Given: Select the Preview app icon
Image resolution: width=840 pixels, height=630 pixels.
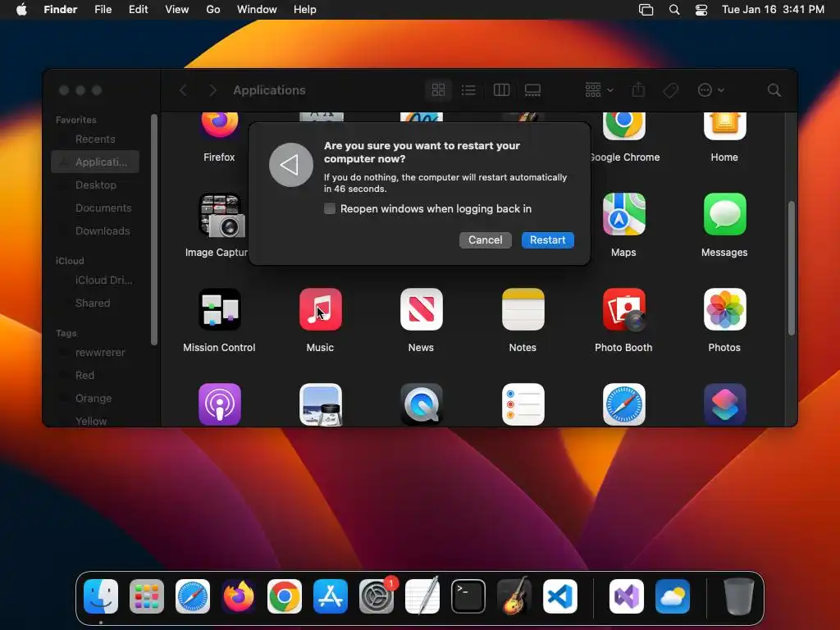Looking at the screenshot, I should coord(321,404).
